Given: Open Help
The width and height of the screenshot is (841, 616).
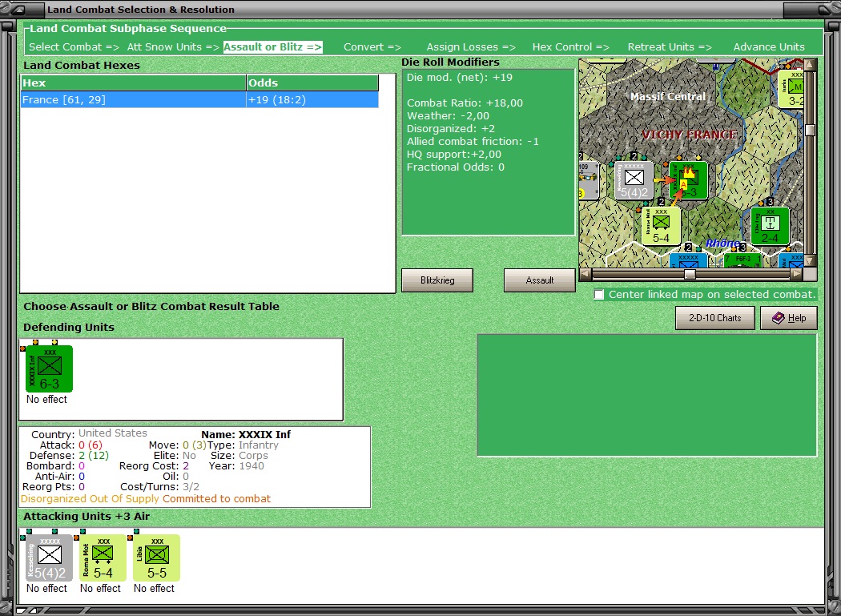Looking at the screenshot, I should (788, 318).
